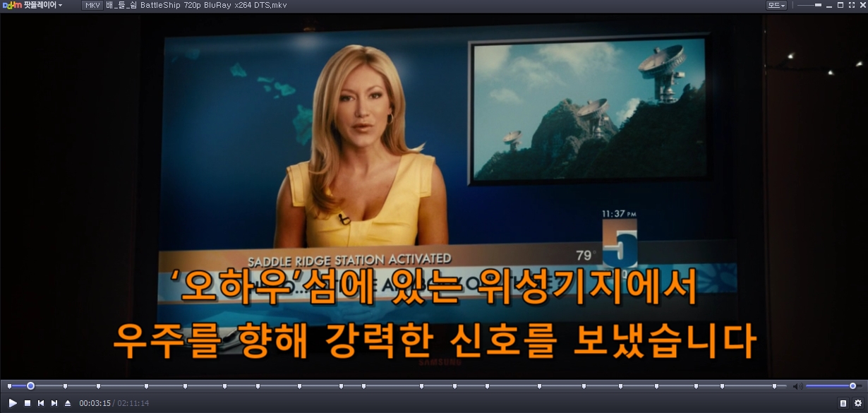Adjust the volume slider knob

pos(852,386)
